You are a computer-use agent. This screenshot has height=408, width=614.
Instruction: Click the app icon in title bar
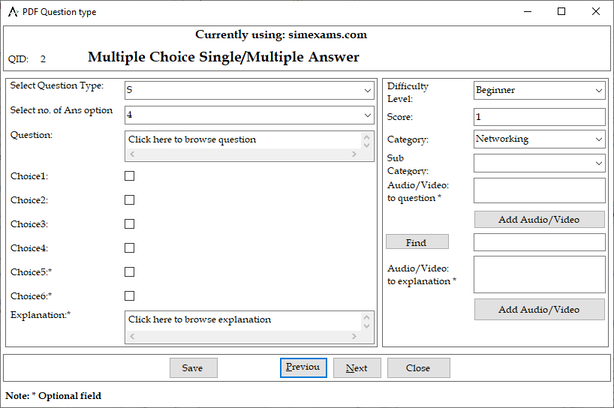tap(11, 10)
